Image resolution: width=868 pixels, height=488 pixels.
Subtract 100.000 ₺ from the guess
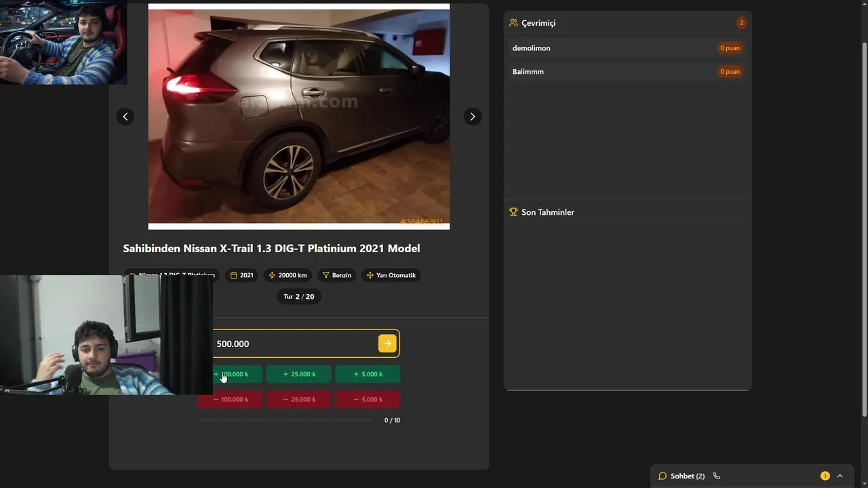[231, 399]
